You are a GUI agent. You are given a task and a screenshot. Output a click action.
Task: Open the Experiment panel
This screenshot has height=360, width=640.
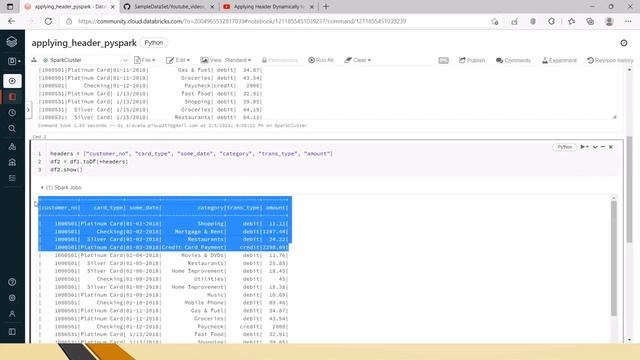559,60
